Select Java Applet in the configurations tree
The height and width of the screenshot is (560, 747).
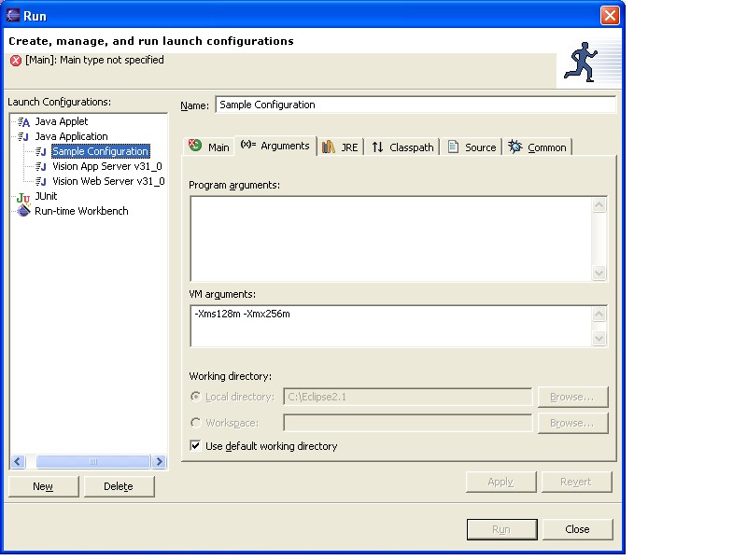pyautogui.click(x=62, y=122)
